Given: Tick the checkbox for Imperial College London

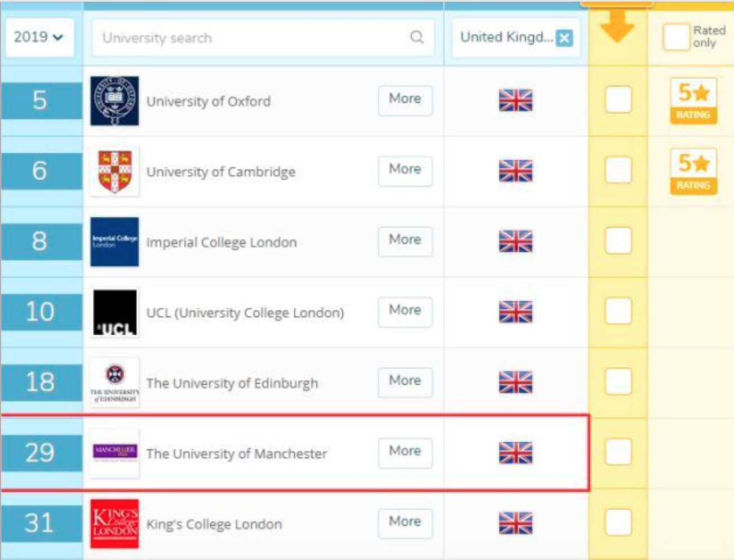Looking at the screenshot, I should (618, 241).
